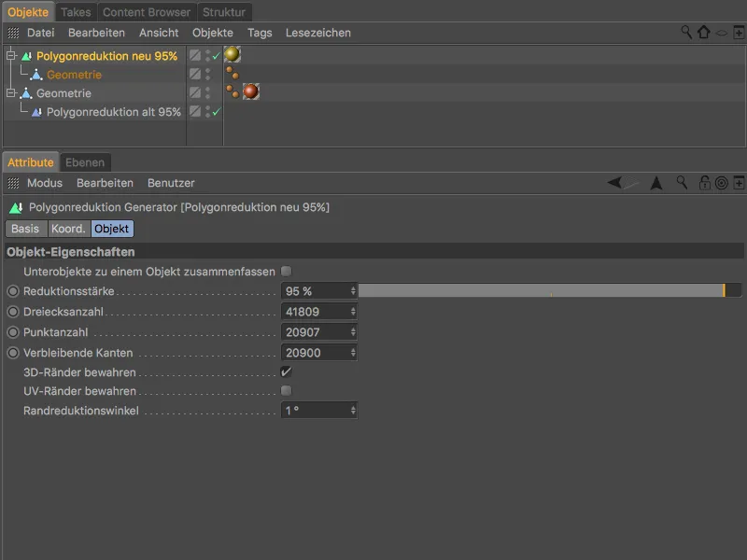Toggle layer box for Polygonreduktion alt 95%
The height and width of the screenshot is (560, 747).
pyautogui.click(x=195, y=111)
